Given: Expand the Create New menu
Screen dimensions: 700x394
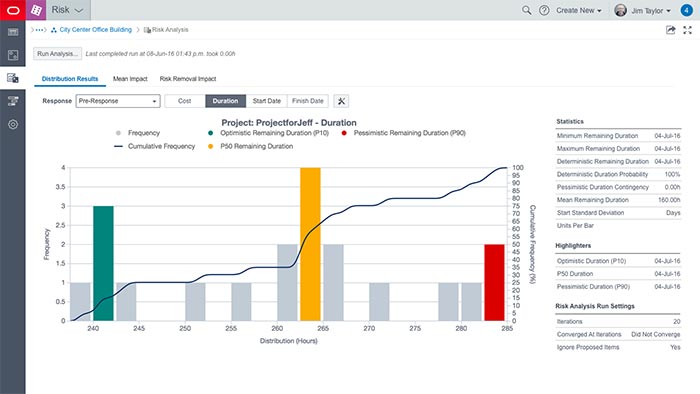Looking at the screenshot, I should click(579, 10).
